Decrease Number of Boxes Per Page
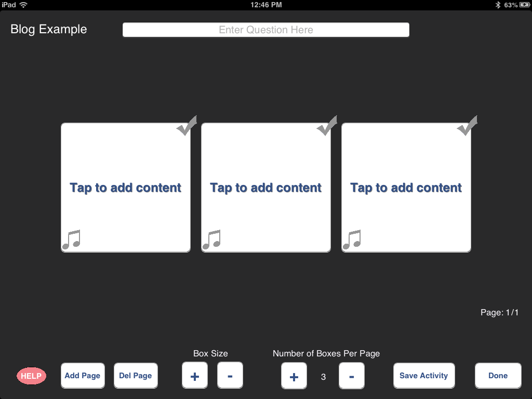Image resolution: width=532 pixels, height=399 pixels. coord(352,376)
